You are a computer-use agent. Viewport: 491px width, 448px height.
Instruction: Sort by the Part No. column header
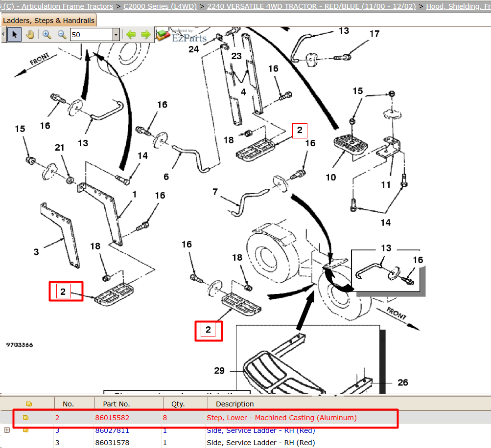pos(116,404)
